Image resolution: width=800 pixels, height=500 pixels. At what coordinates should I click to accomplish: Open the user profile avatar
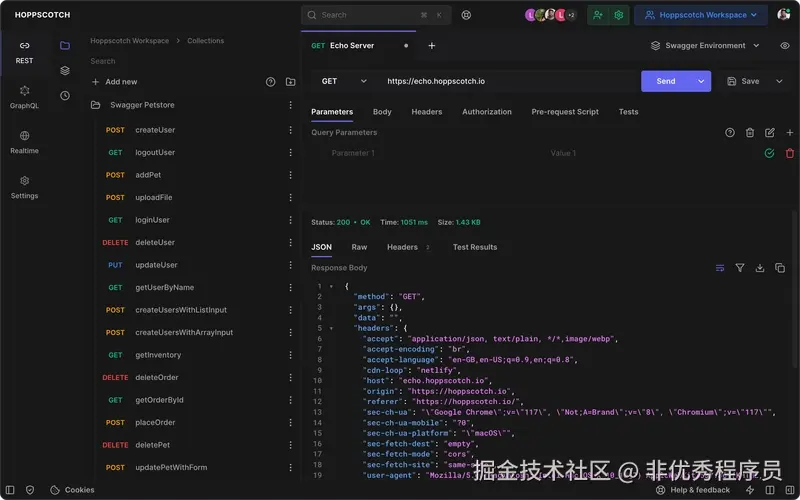click(x=784, y=15)
